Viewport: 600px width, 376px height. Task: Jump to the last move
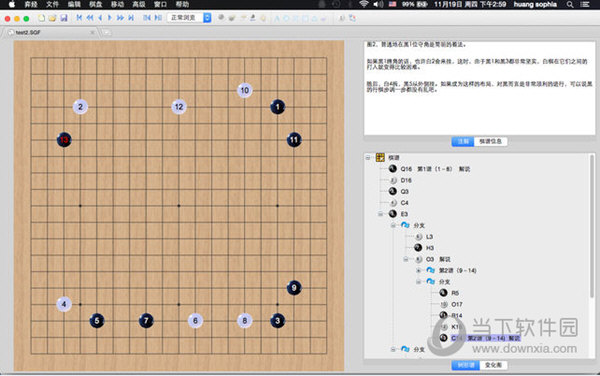tap(131, 18)
